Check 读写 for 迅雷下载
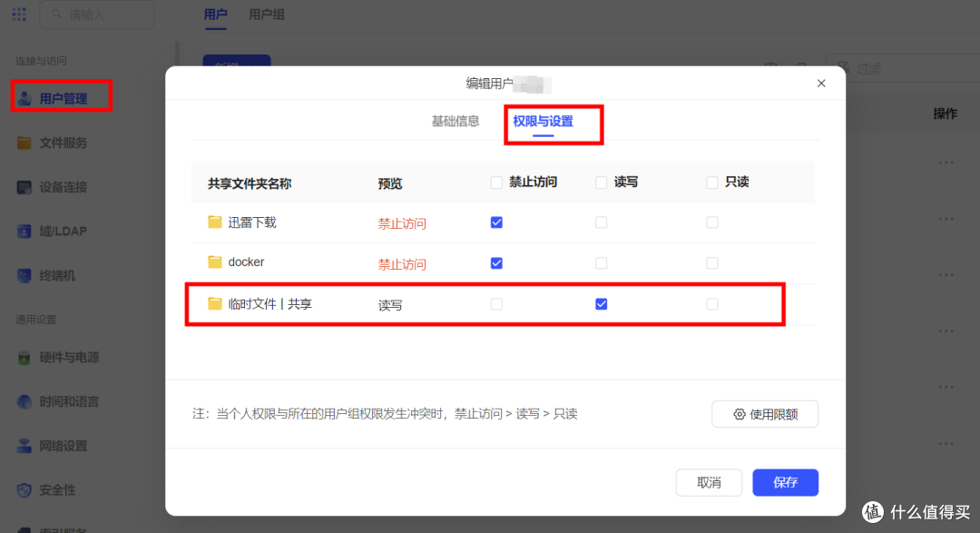Screen dimensions: 980x533 click(602, 222)
